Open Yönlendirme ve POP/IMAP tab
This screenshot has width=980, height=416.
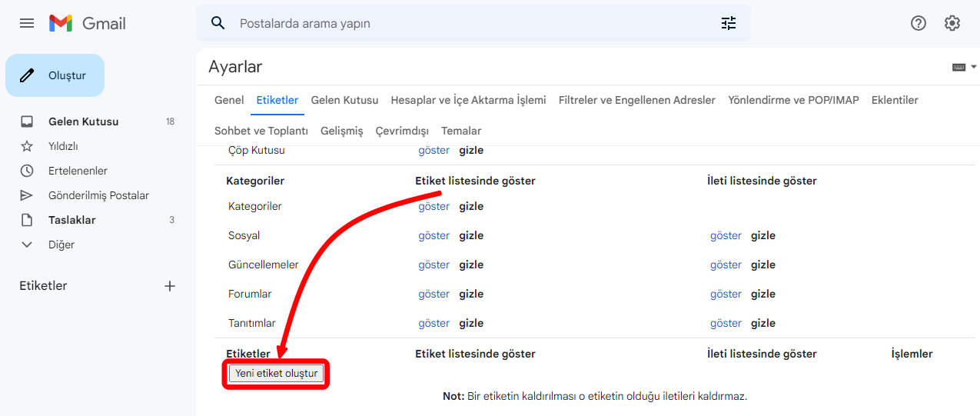click(793, 100)
